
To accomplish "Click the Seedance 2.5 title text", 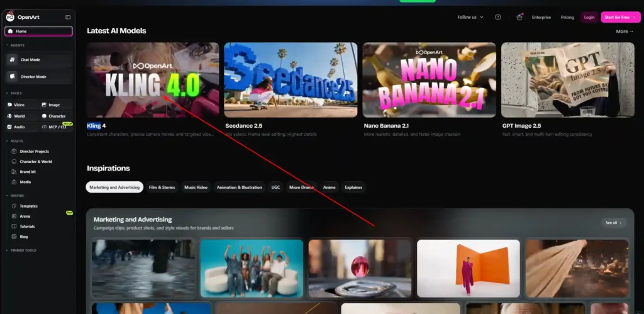I will coord(243,126).
